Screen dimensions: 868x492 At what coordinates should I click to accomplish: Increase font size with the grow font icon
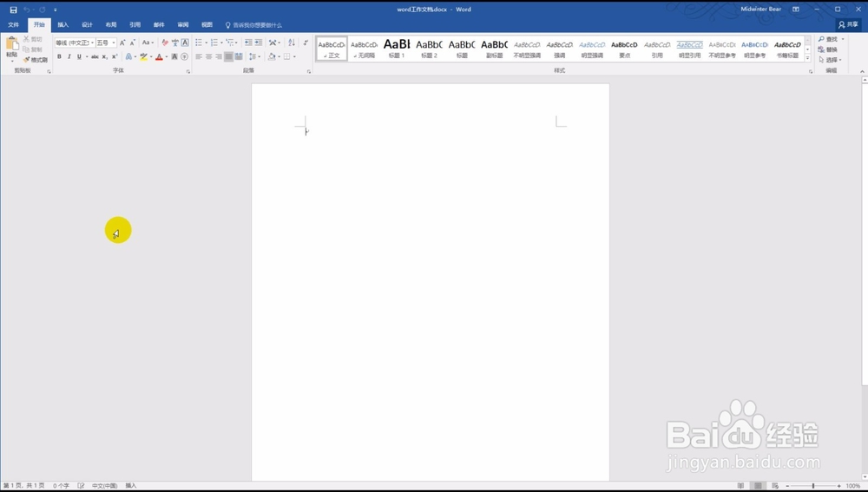tap(122, 43)
